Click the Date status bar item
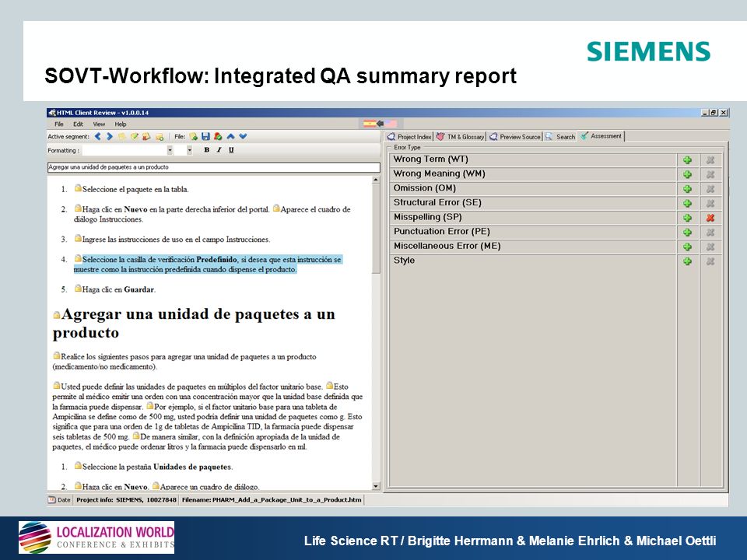This screenshot has width=747, height=560. tap(60, 500)
